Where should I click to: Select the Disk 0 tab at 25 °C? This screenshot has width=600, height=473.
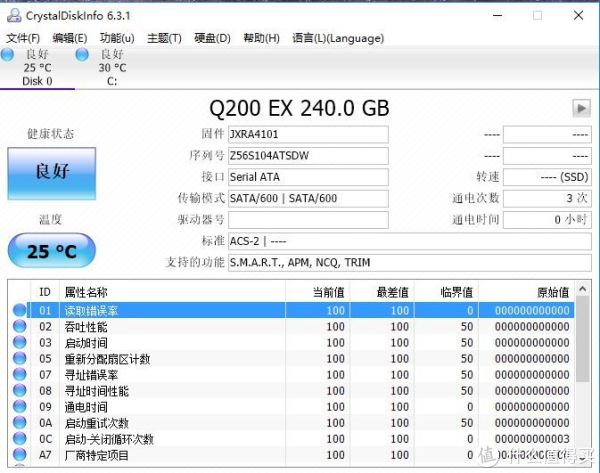(38, 68)
